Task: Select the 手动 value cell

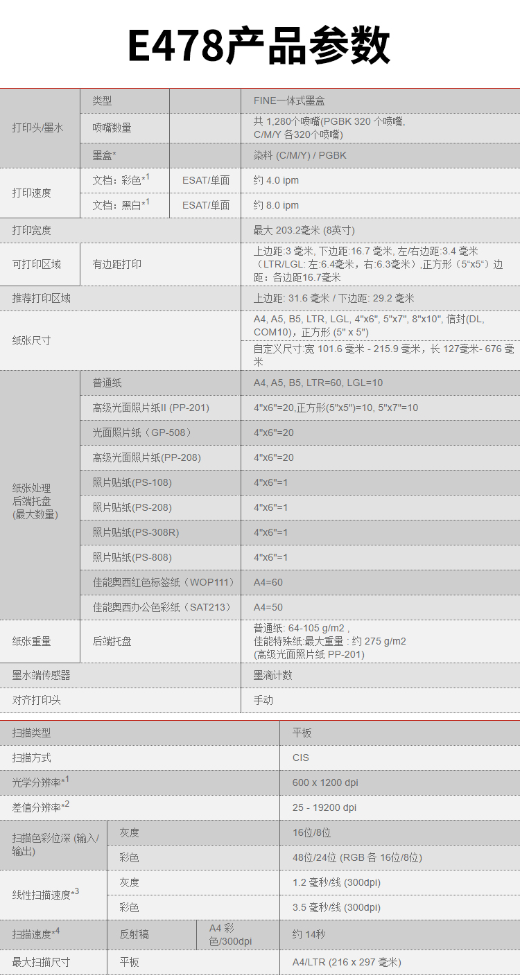Action: [x=381, y=700]
